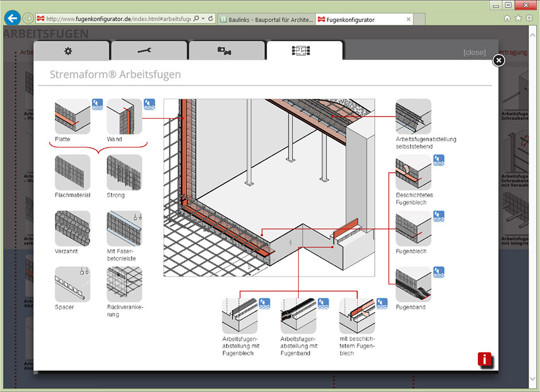Go back with browser back arrow
This screenshot has height=392, width=540.
click(13, 18)
